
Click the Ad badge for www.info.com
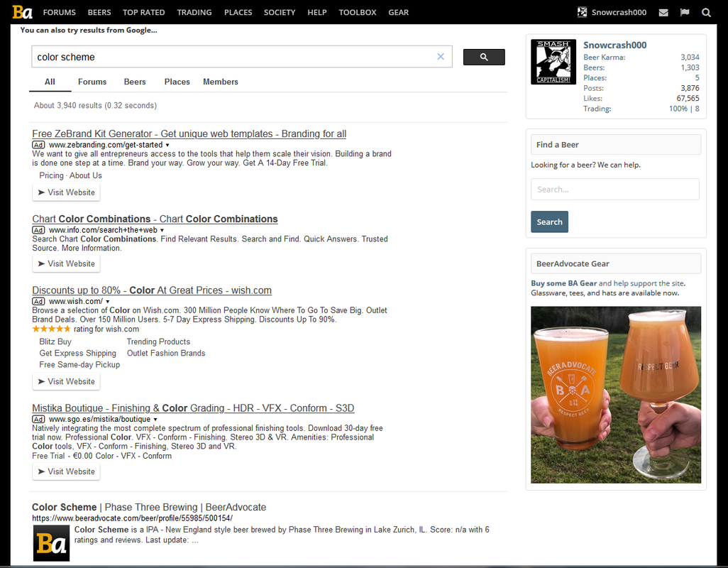[38, 230]
